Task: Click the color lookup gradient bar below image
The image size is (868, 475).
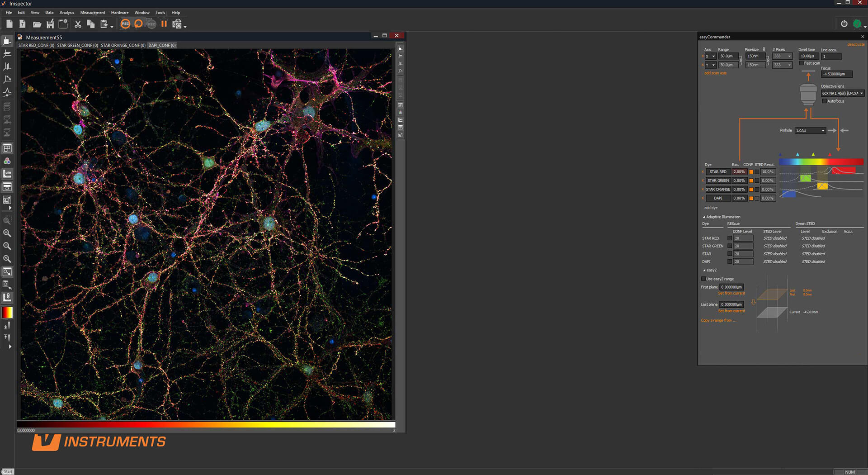Action: pyautogui.click(x=206, y=424)
